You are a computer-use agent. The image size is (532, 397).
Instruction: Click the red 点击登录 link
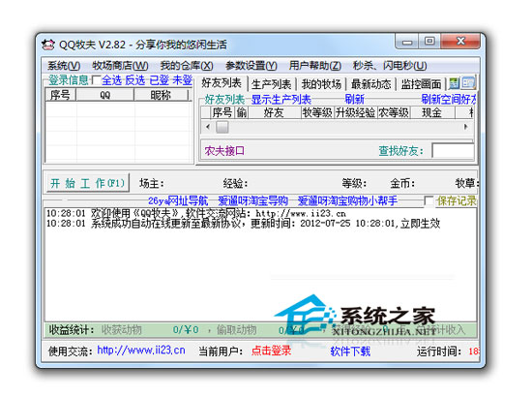[x=271, y=351]
